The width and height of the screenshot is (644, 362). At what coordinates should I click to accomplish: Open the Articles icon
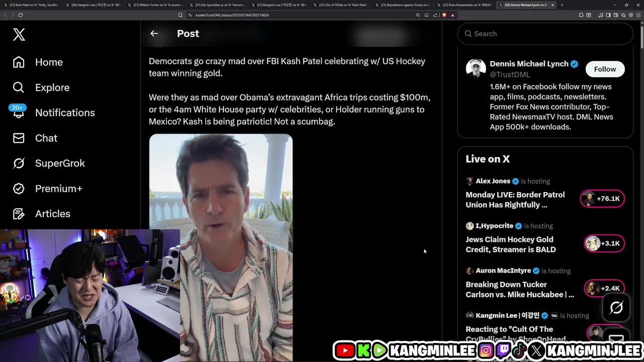click(x=19, y=214)
